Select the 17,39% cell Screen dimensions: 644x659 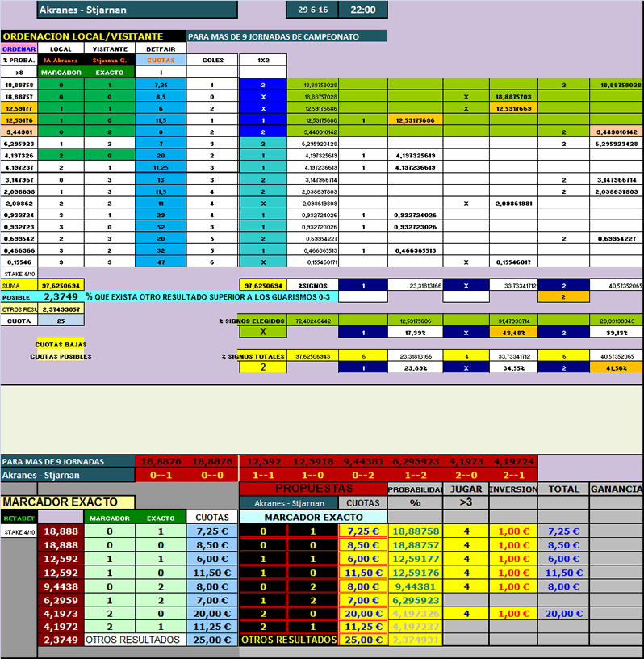click(415, 333)
